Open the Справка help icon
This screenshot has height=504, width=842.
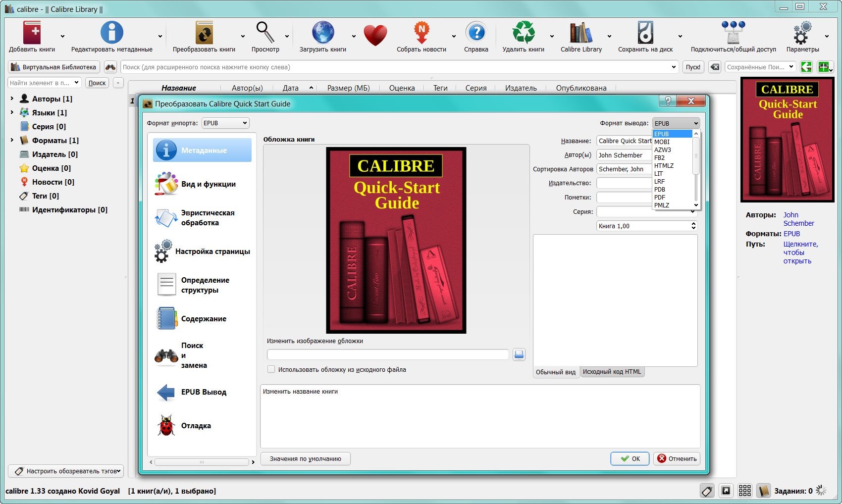(x=476, y=33)
